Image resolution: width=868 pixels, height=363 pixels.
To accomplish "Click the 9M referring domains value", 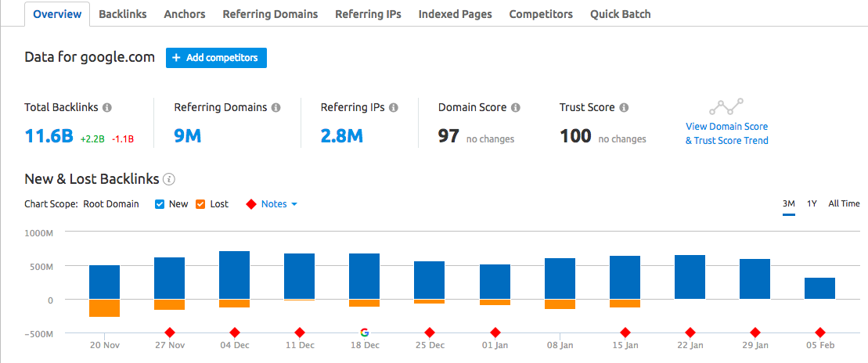I will click(x=188, y=135).
